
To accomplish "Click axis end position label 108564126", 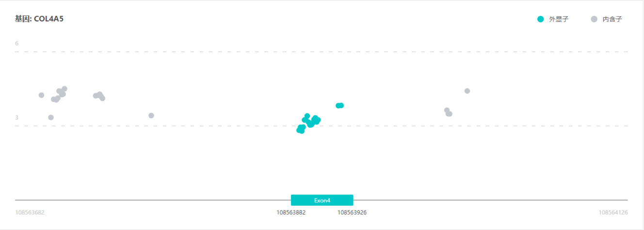I will (613, 212).
